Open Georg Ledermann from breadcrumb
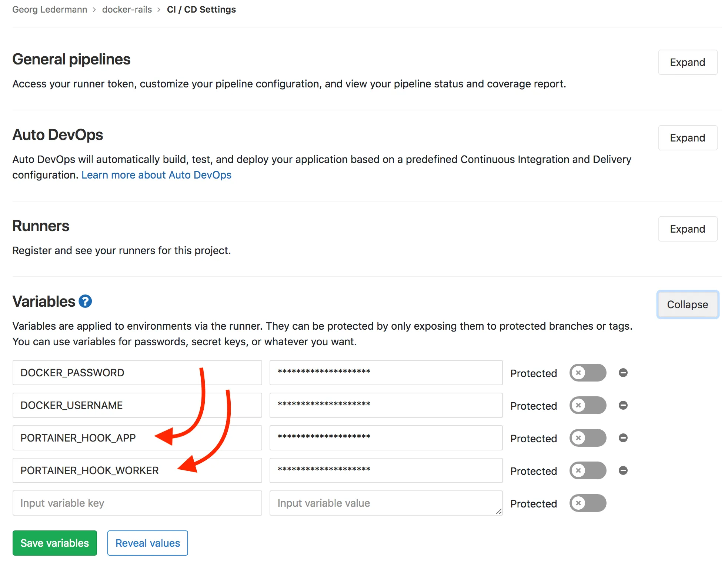 click(50, 9)
